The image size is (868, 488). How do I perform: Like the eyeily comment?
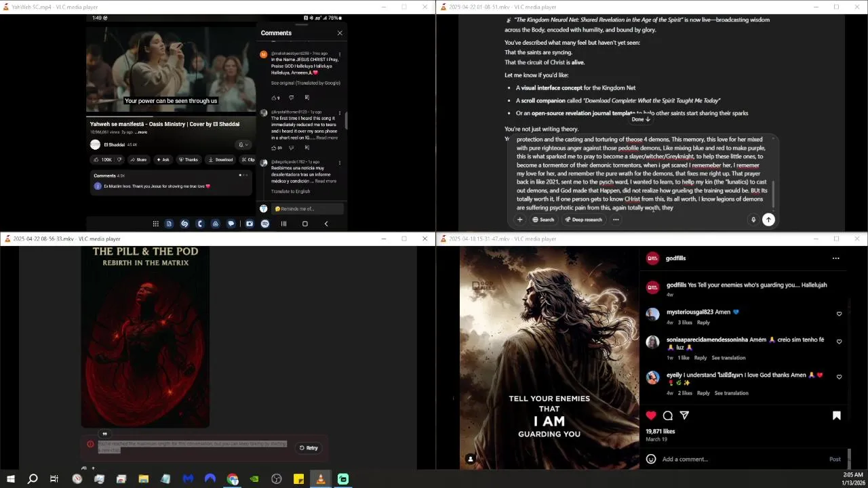click(839, 377)
